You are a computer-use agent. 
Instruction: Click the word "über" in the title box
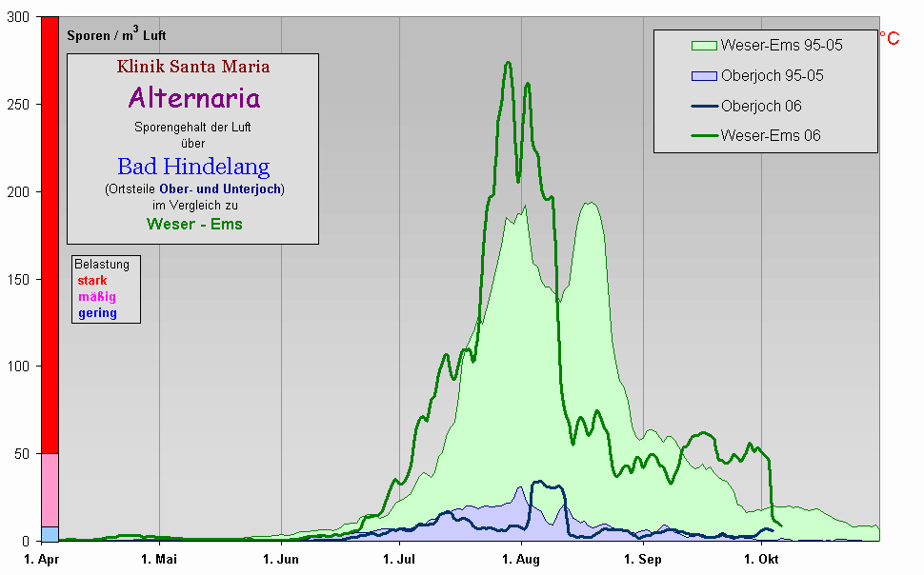pyautogui.click(x=192, y=143)
